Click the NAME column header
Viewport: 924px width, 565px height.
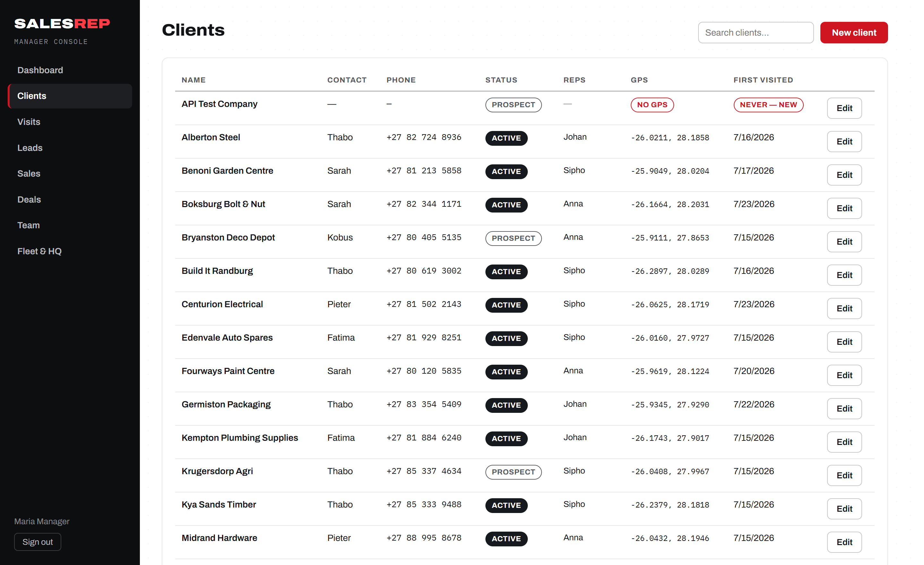[193, 80]
